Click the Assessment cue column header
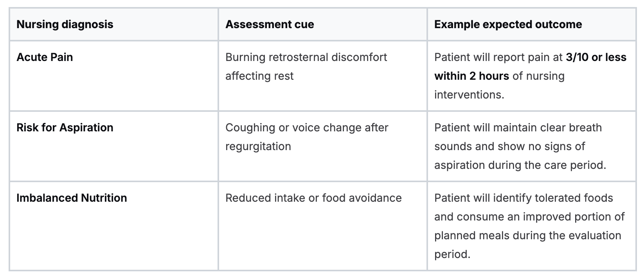Image resolution: width=644 pixels, height=276 pixels. click(270, 24)
